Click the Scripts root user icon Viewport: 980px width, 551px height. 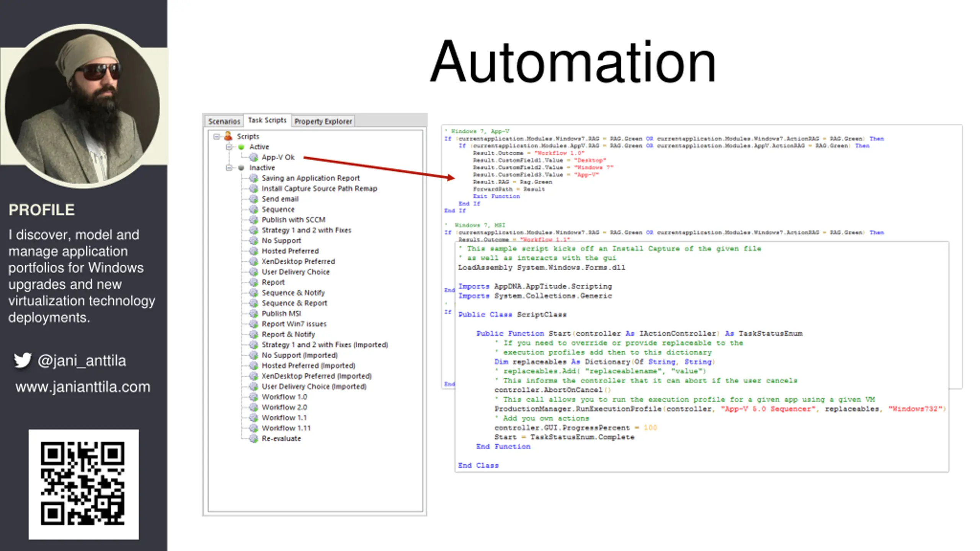click(228, 136)
